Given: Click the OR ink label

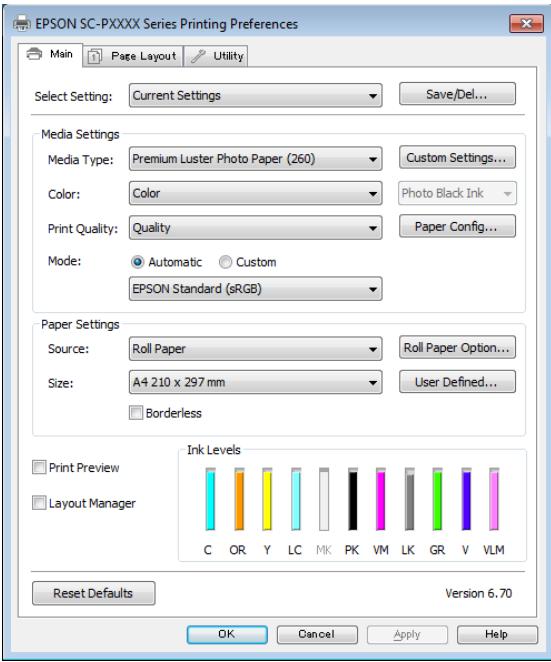Looking at the screenshot, I should point(238,550).
